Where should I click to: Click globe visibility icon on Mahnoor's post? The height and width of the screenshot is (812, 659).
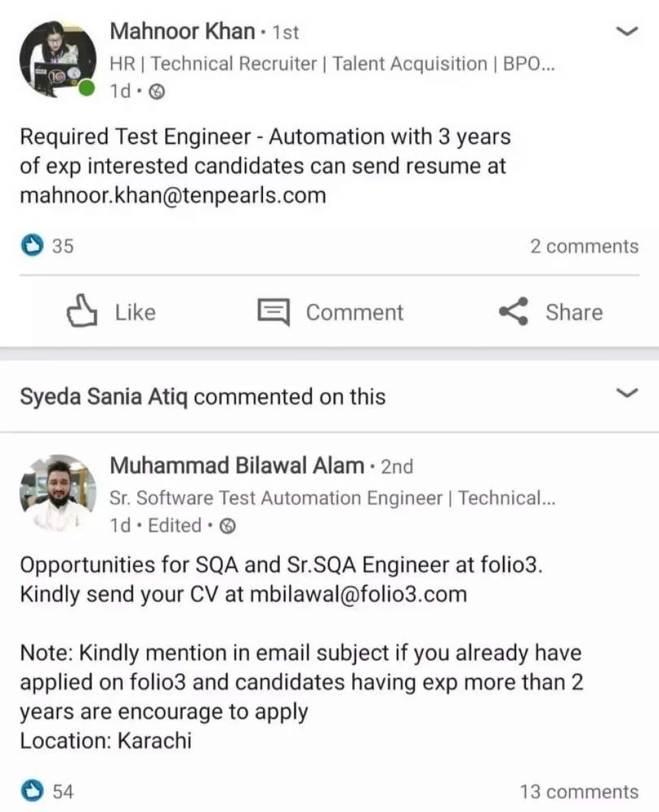pyautogui.click(x=157, y=91)
